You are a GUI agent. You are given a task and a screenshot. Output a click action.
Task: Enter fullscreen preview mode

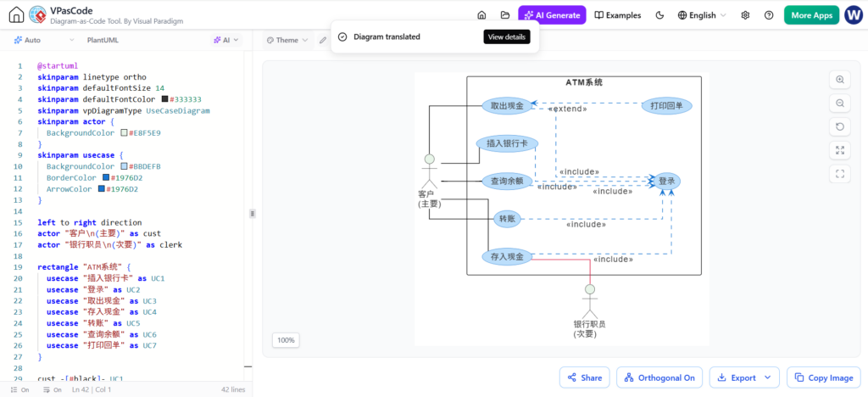(840, 174)
